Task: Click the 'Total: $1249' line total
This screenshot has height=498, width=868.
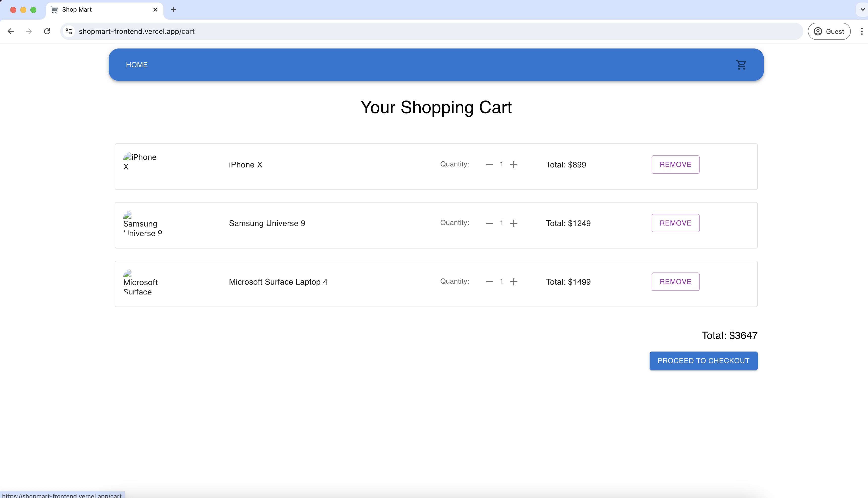Action: (x=568, y=223)
